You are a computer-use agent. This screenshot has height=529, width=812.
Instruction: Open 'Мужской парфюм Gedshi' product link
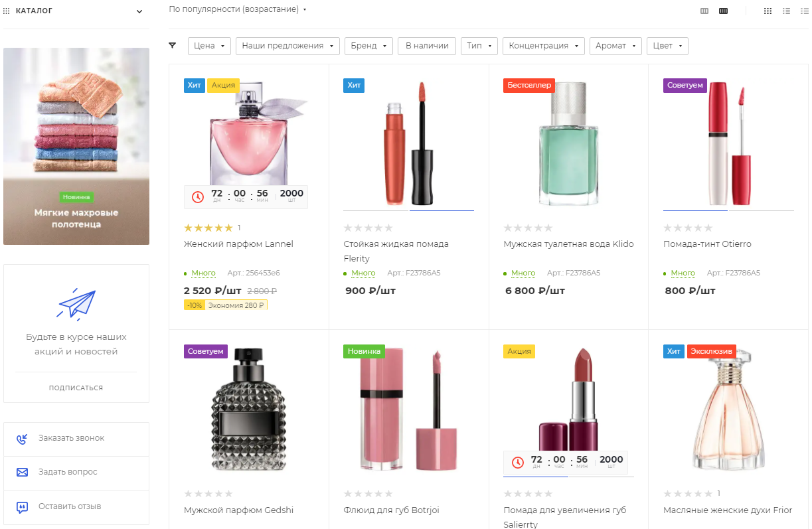238,510
